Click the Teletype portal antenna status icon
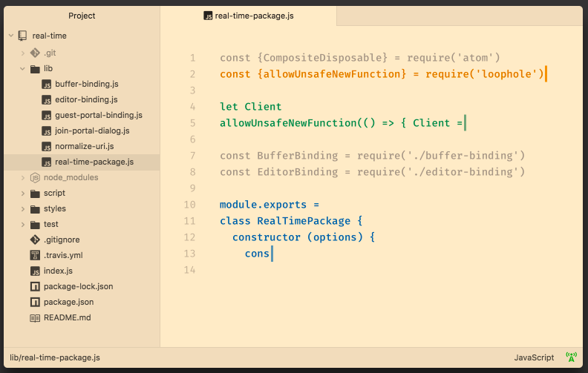 (x=571, y=357)
